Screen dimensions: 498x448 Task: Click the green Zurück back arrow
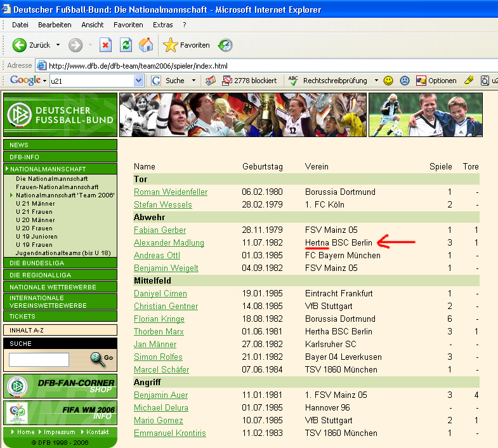(x=20, y=45)
